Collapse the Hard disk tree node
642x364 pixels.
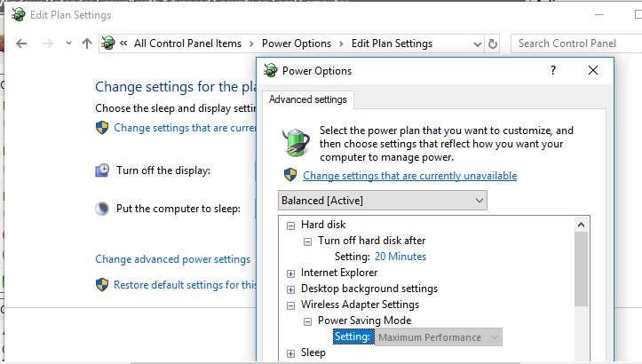tap(290, 225)
